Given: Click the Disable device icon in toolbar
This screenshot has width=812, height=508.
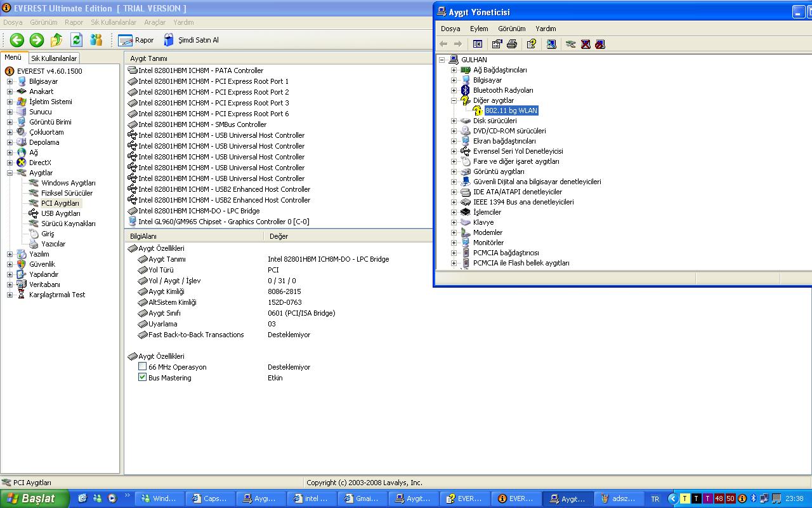Looking at the screenshot, I should point(600,44).
